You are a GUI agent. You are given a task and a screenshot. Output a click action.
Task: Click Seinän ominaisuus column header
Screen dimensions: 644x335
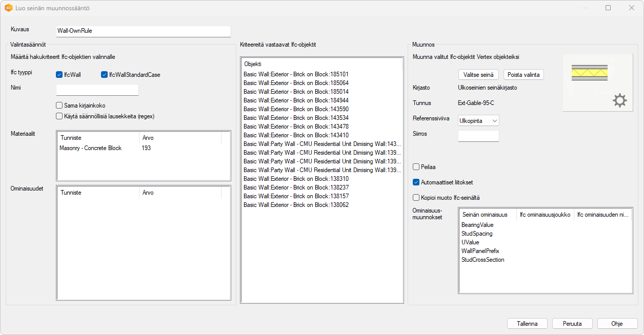point(488,215)
